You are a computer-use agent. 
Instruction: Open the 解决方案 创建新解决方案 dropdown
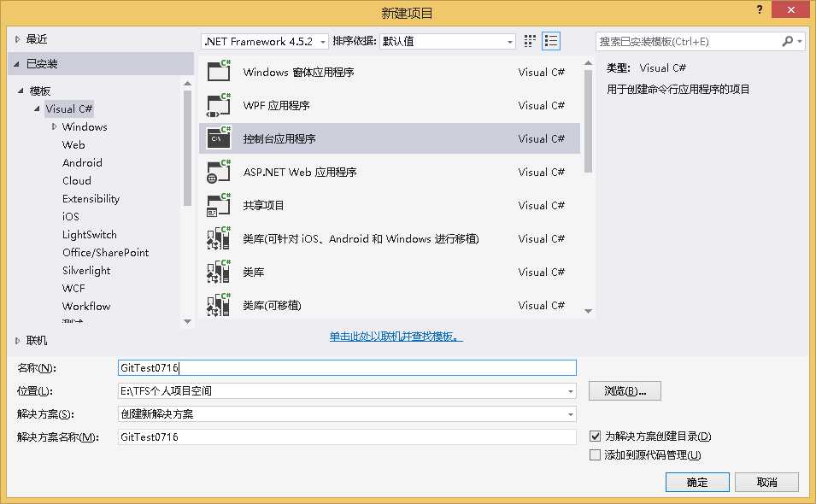coord(347,414)
